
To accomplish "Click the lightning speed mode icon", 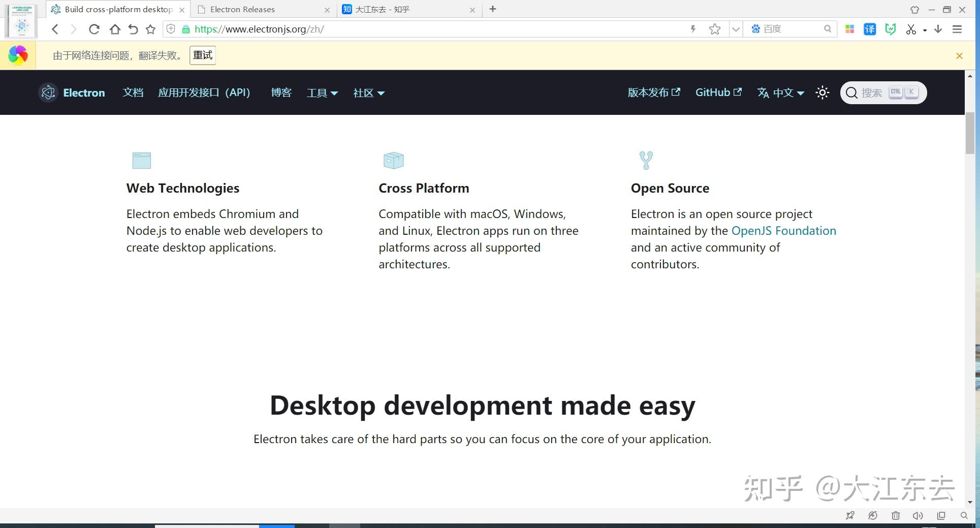I will pos(693,29).
